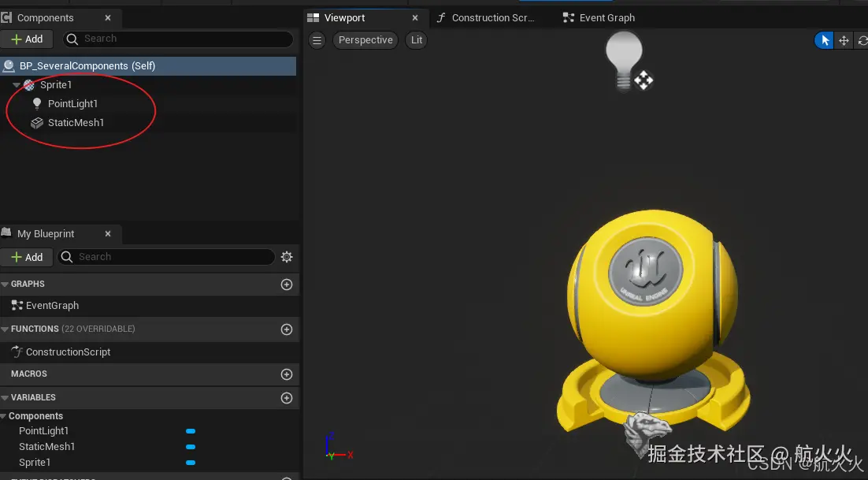This screenshot has height=480, width=868.
Task: Activate the select mode arrow tool
Action: (x=824, y=40)
